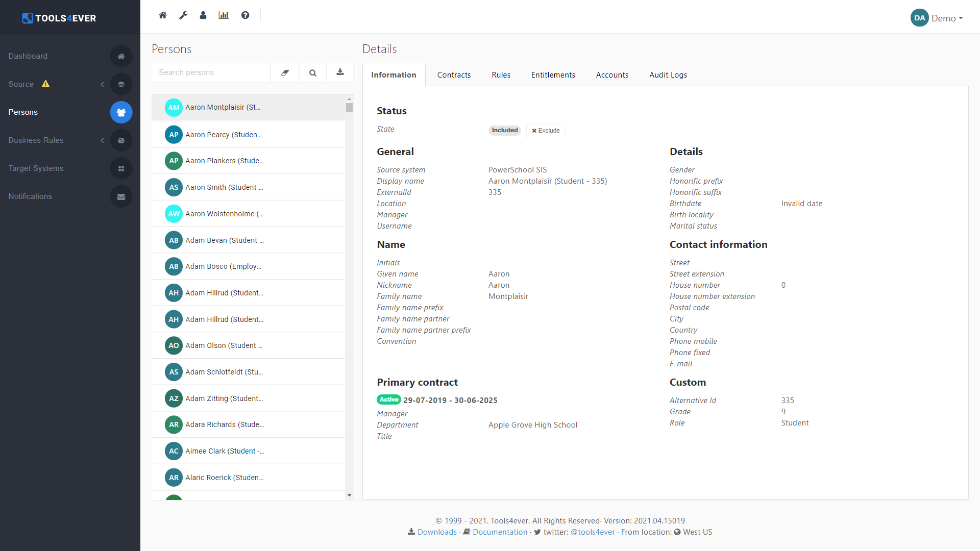
Task: Click the magnifier search persons button
Action: point(313,73)
